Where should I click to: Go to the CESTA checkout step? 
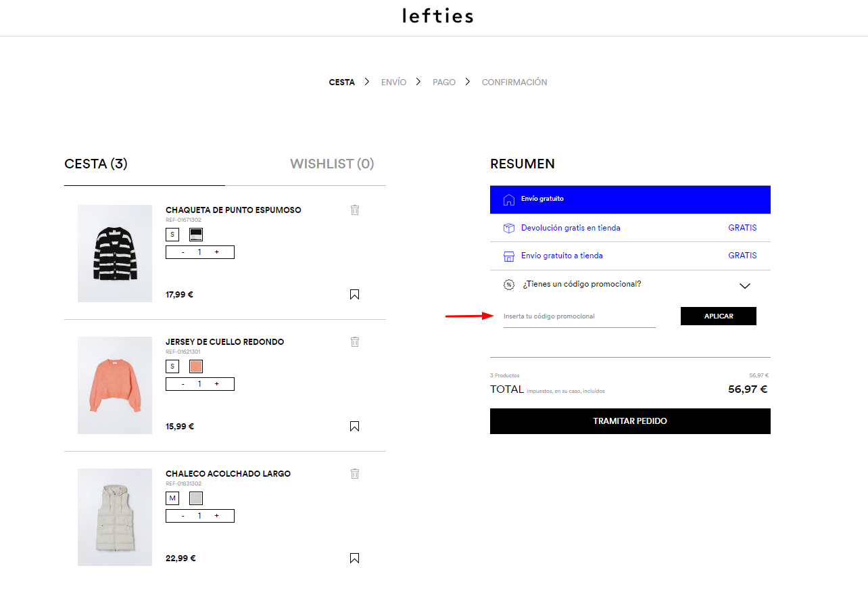pos(342,82)
